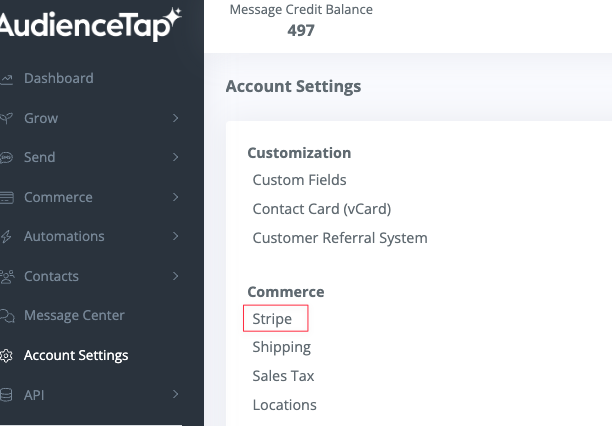Click the AudienceTap logo
This screenshot has width=612, height=426.
[90, 24]
